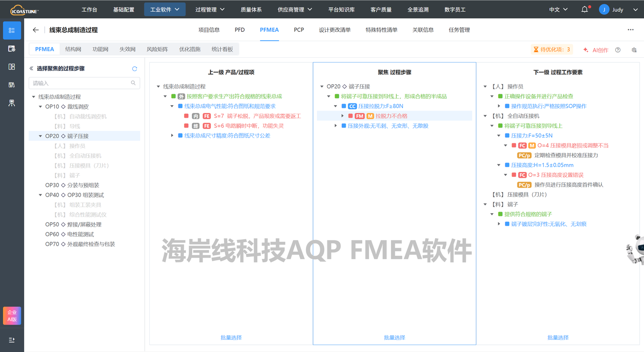Collapse the OP20 端子压接 node in focus column
Image resolution: width=644 pixels, height=352 pixels.
(x=322, y=86)
